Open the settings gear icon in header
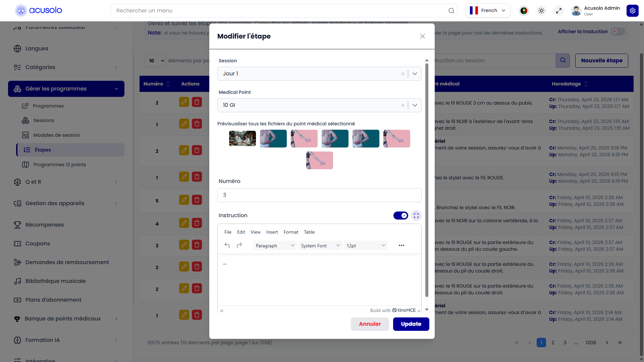Image resolution: width=644 pixels, height=362 pixels. click(632, 11)
